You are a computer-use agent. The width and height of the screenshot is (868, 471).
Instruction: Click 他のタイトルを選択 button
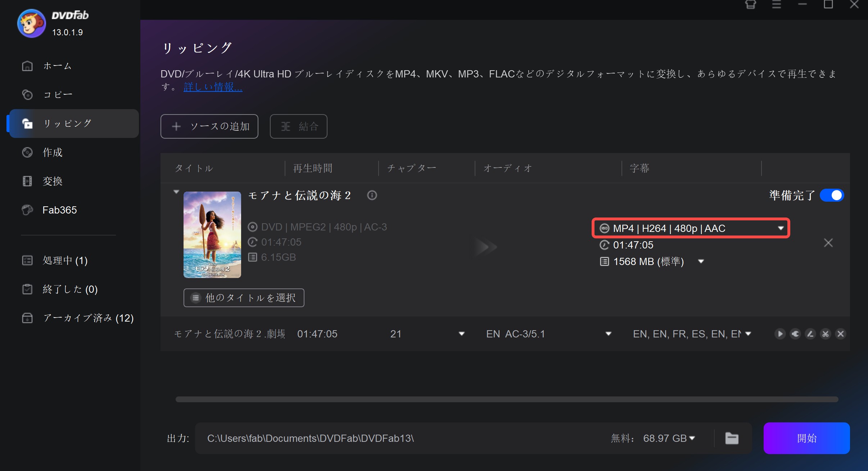(x=244, y=298)
